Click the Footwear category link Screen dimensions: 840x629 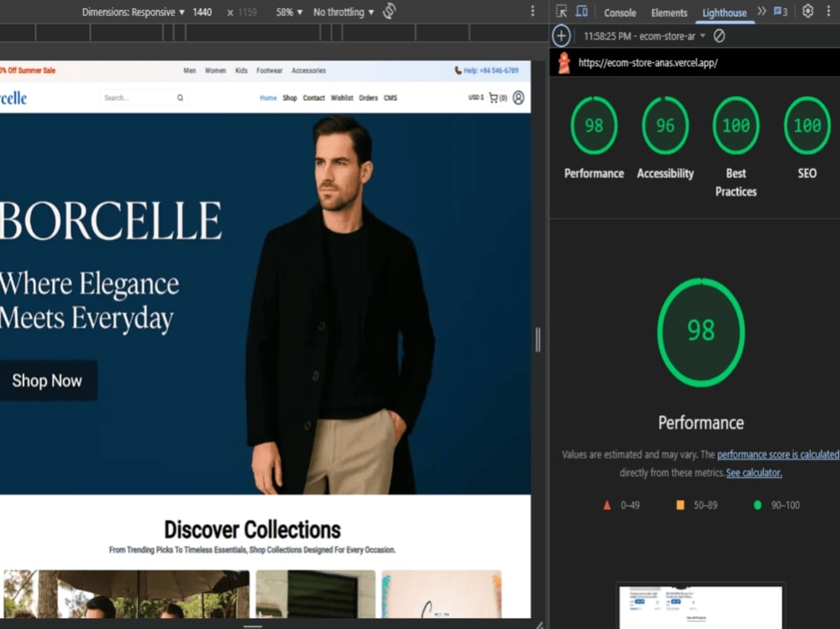(269, 71)
